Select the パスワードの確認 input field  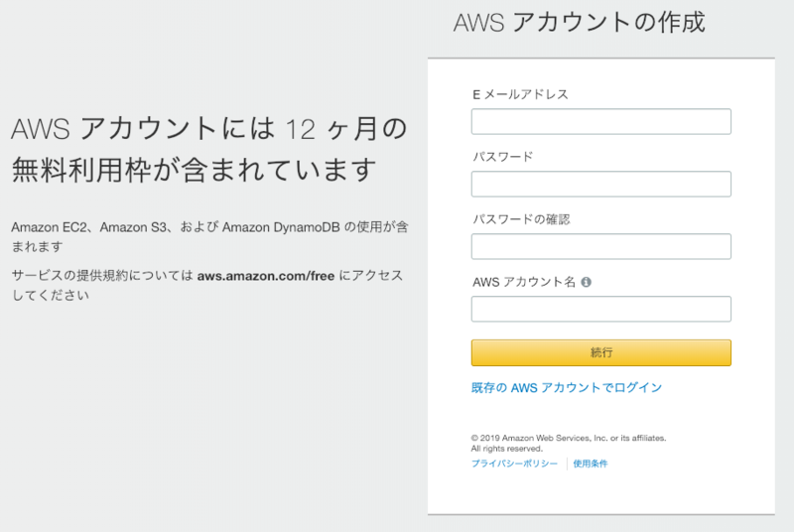point(600,246)
